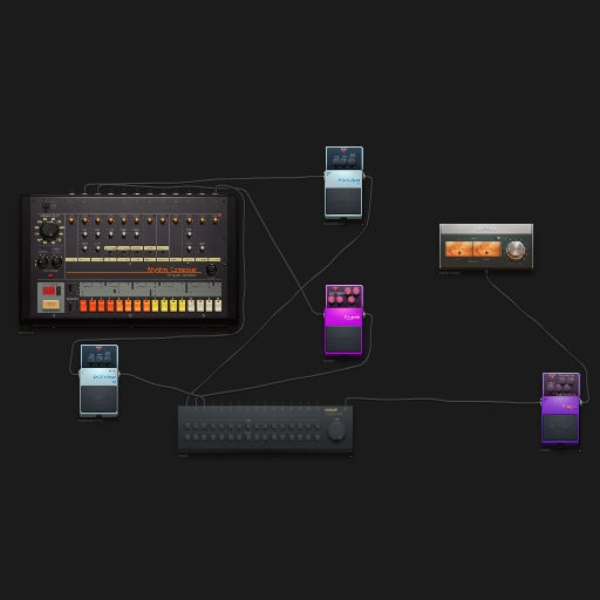The height and width of the screenshot is (600, 600).
Task: Click the last orange level knob on drum machine
Action: coord(215,220)
